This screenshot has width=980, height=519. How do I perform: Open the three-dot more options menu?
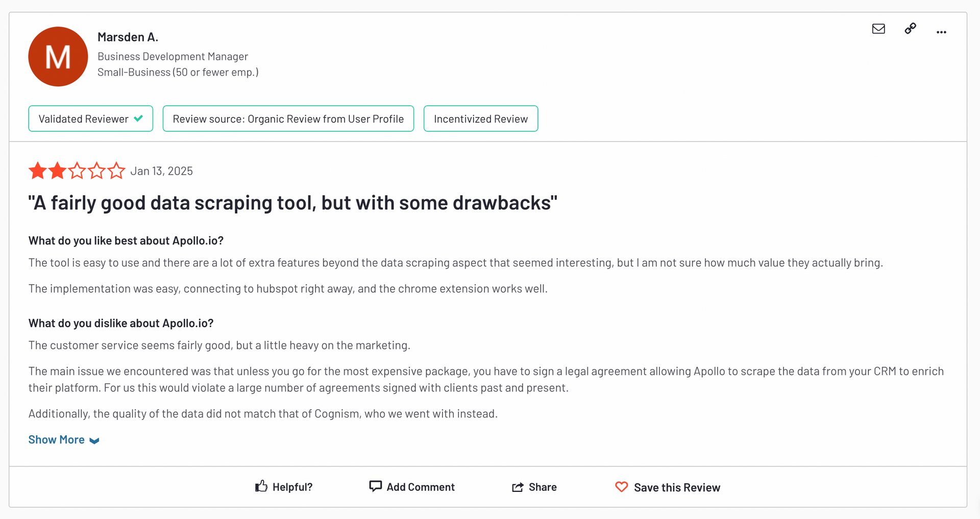coord(941,32)
